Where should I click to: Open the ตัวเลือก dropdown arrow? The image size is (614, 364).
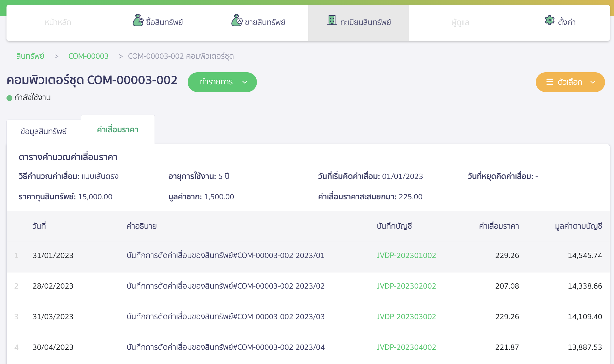click(593, 82)
